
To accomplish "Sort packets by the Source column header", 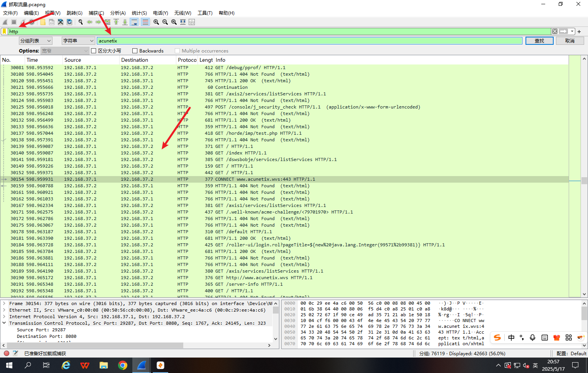I will pyautogui.click(x=91, y=60).
